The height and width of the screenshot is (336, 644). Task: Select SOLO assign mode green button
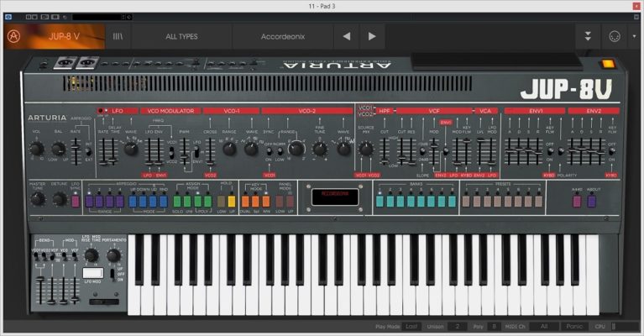pos(177,202)
